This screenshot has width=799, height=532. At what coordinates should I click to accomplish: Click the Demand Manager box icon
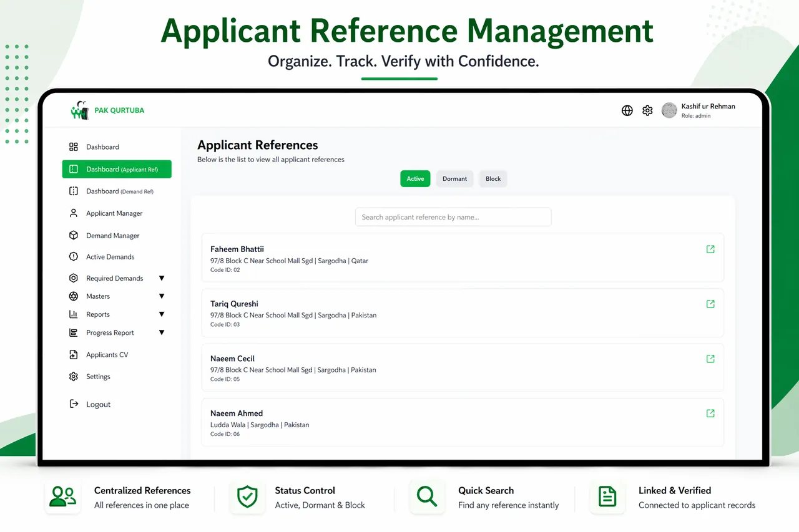click(x=74, y=236)
